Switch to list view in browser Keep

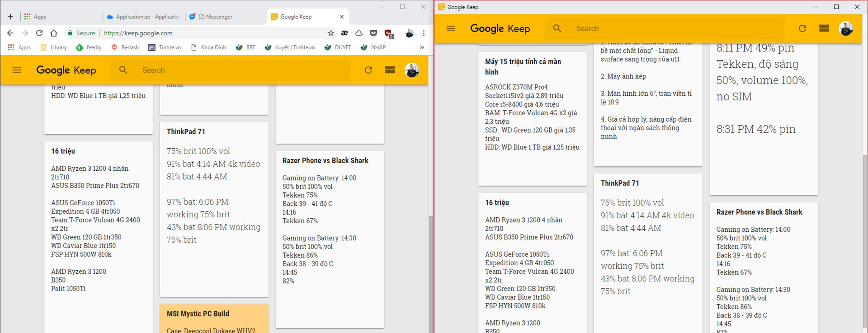(390, 70)
